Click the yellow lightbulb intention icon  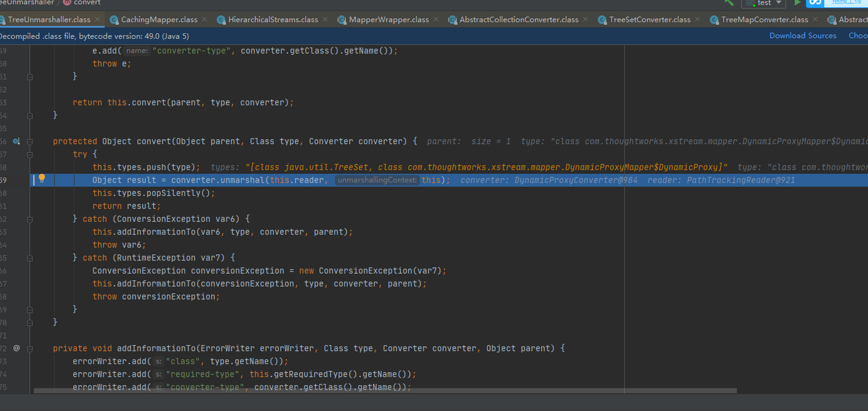pyautogui.click(x=42, y=179)
